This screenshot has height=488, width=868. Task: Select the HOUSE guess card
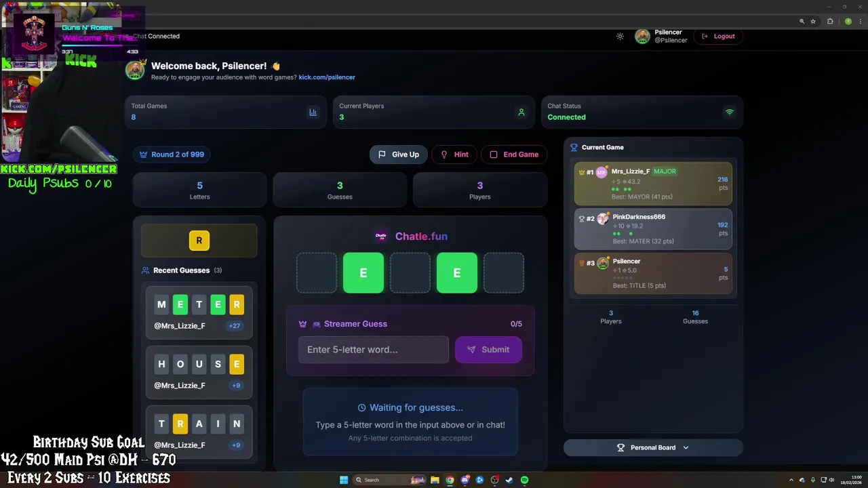(199, 372)
